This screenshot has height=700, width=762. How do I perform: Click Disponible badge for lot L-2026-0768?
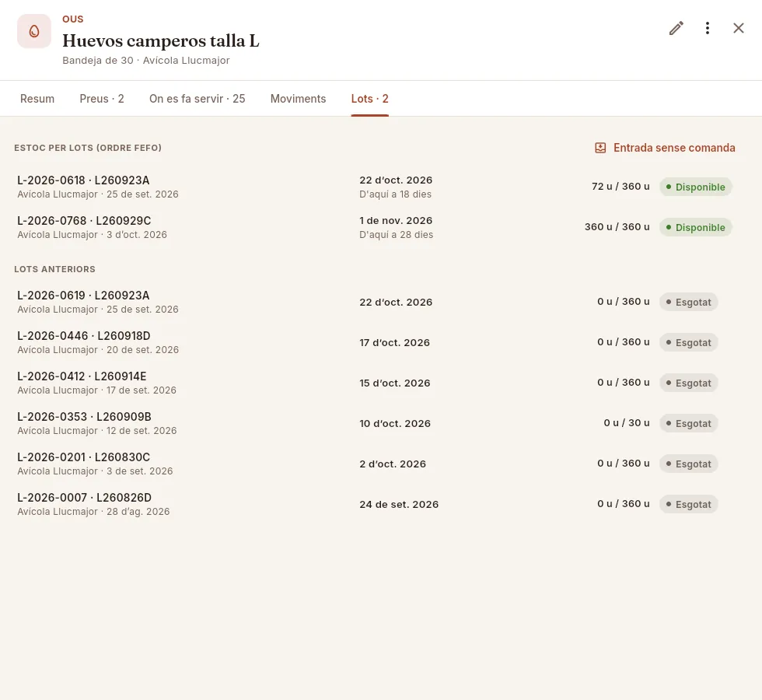(x=695, y=227)
